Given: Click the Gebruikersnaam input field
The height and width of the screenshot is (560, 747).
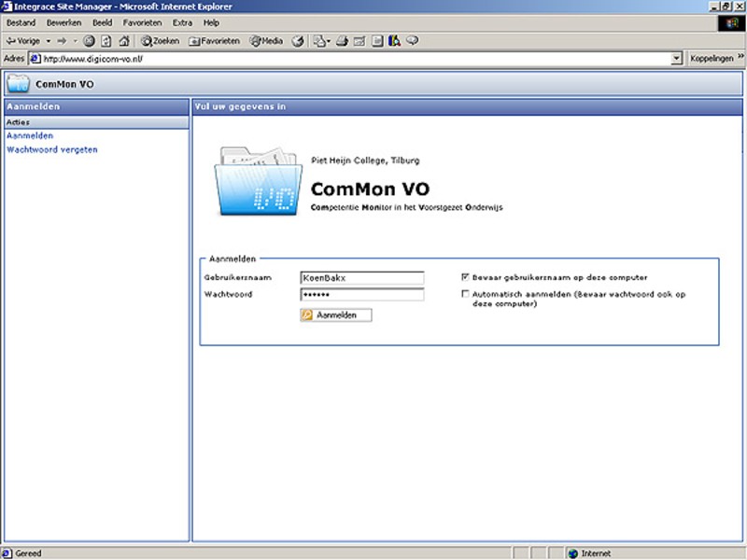Looking at the screenshot, I should coord(361,277).
